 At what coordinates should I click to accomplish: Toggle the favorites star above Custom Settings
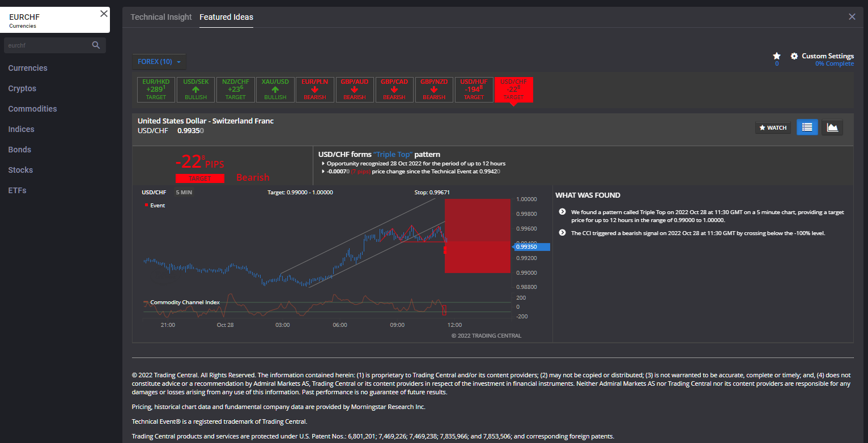pos(776,57)
